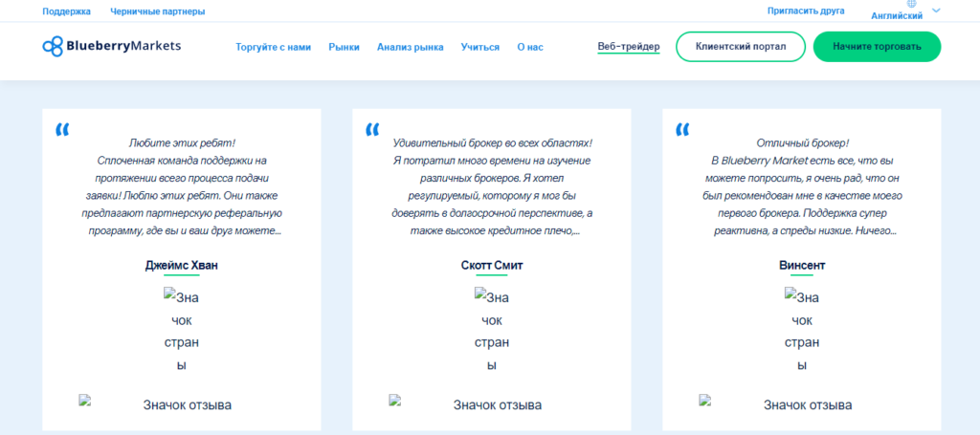This screenshot has width=980, height=435.
Task: Click the heading Удивительный брокер во всех областях!
Action: [493, 142]
